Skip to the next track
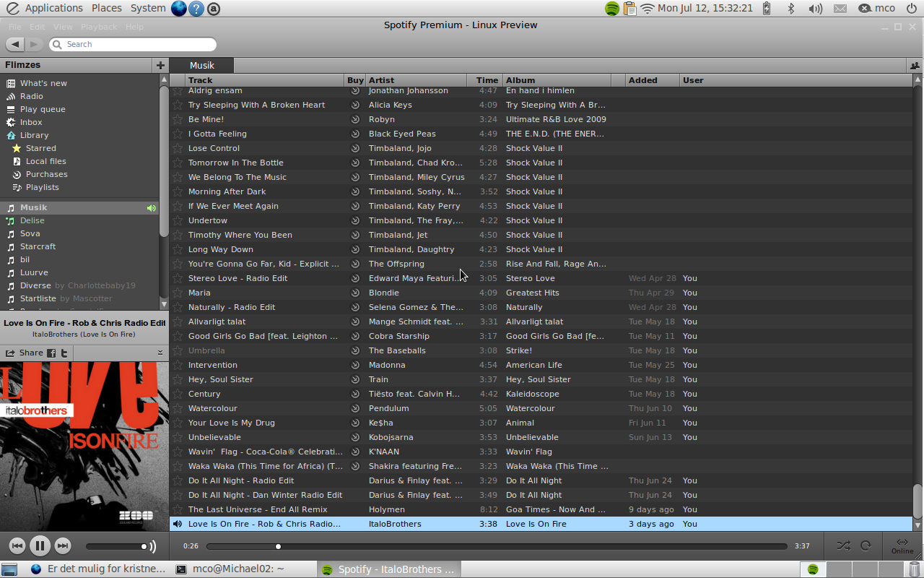This screenshot has height=578, width=924. (63, 546)
